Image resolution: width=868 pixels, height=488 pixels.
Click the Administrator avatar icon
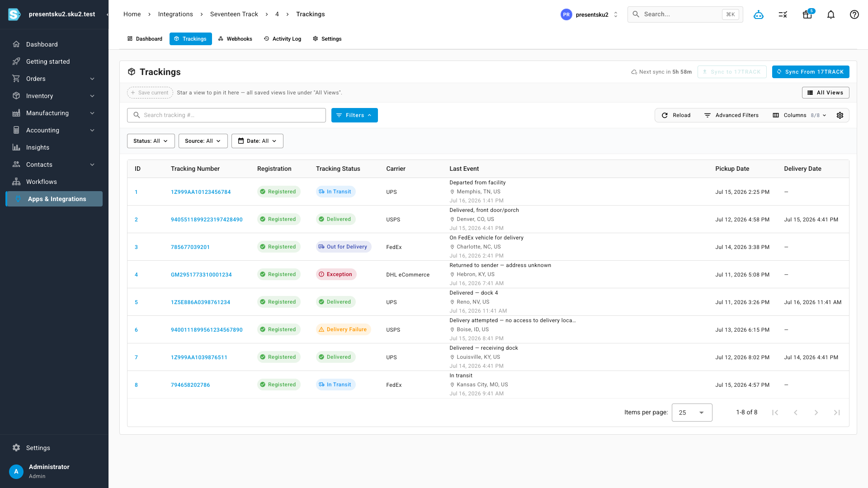click(x=16, y=471)
